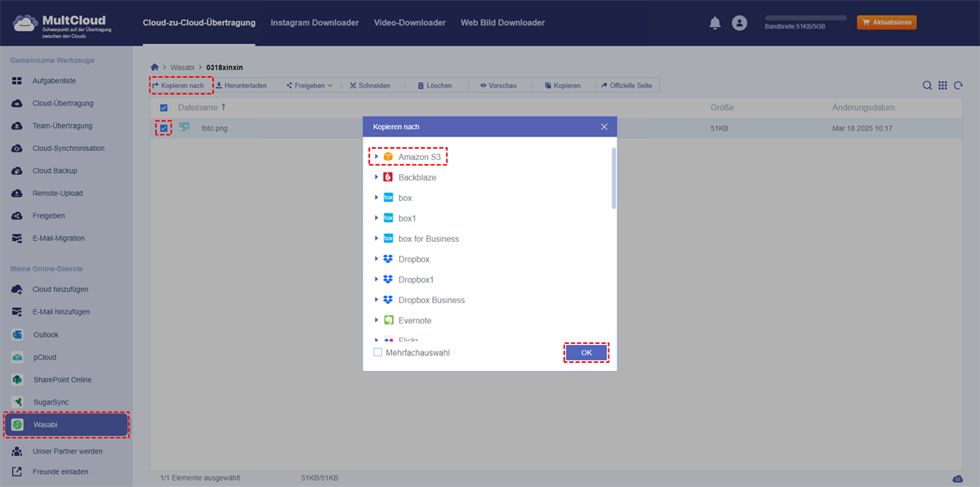
Task: Expand the Amazon S3 tree node
Action: (376, 157)
